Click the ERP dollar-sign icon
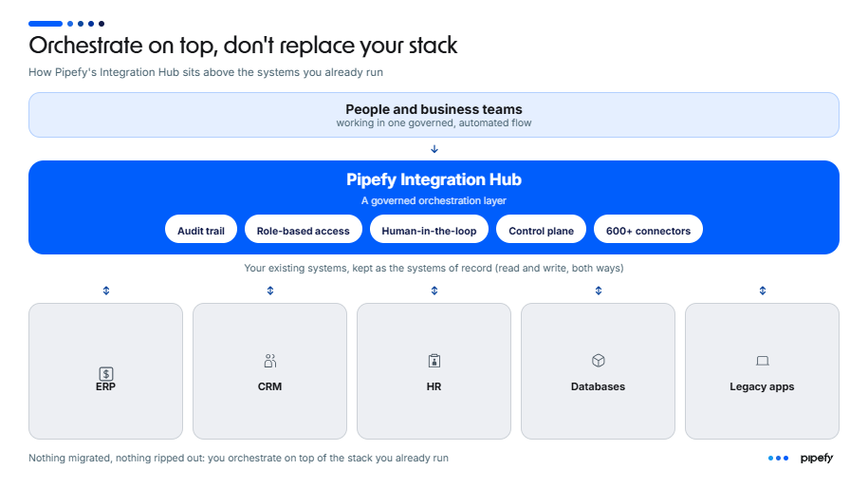Image resolution: width=868 pixels, height=488 pixels. click(105, 374)
